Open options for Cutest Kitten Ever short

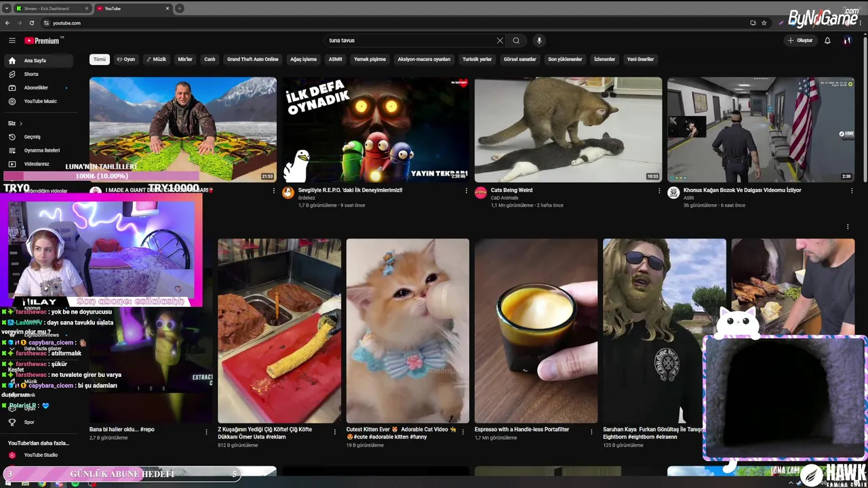463,432
